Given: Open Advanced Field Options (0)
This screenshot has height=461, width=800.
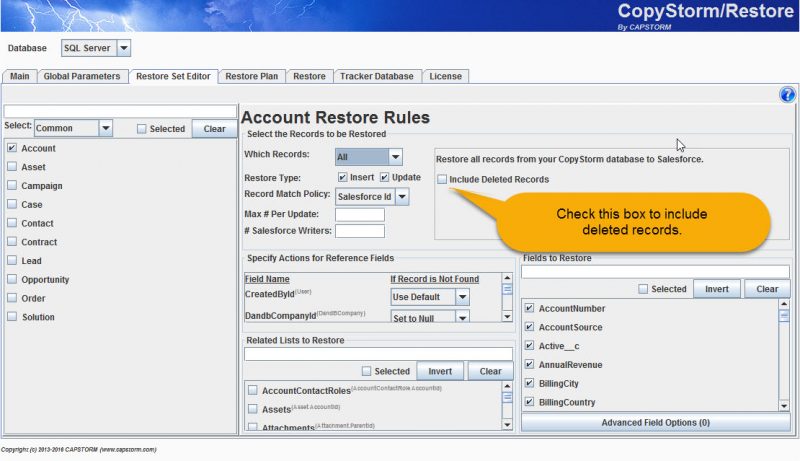Looking at the screenshot, I should tap(655, 423).
